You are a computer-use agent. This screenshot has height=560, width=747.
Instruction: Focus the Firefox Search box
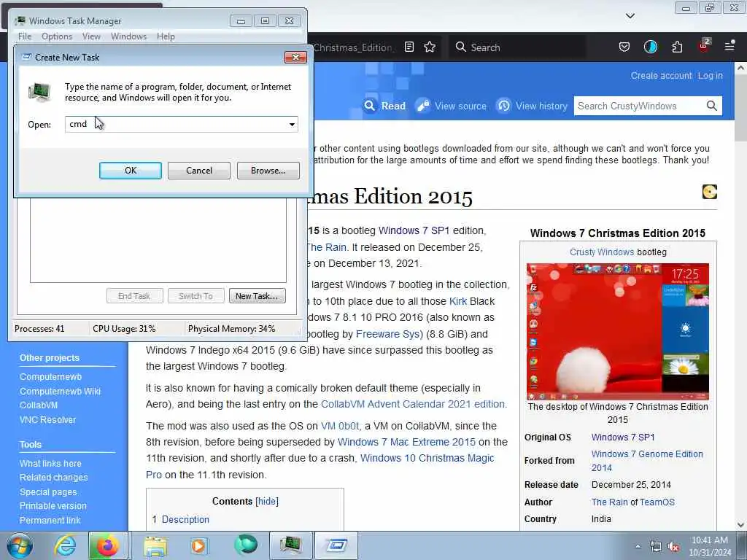(517, 47)
